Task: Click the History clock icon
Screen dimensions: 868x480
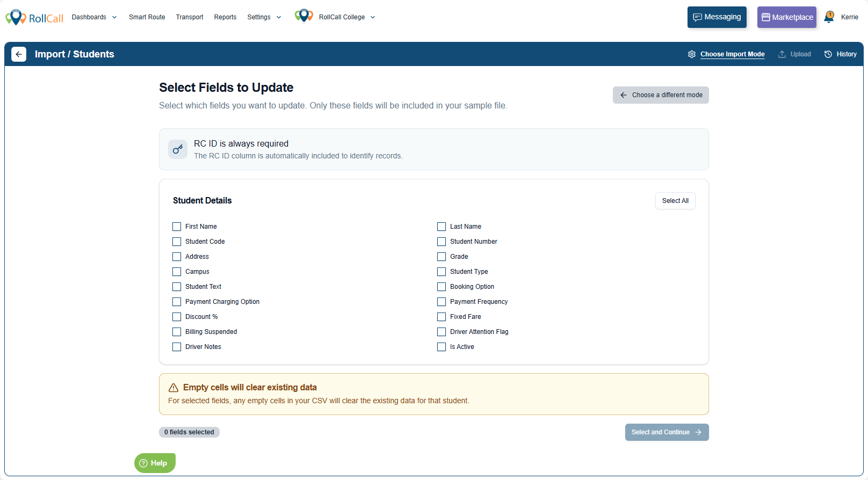Action: [828, 54]
